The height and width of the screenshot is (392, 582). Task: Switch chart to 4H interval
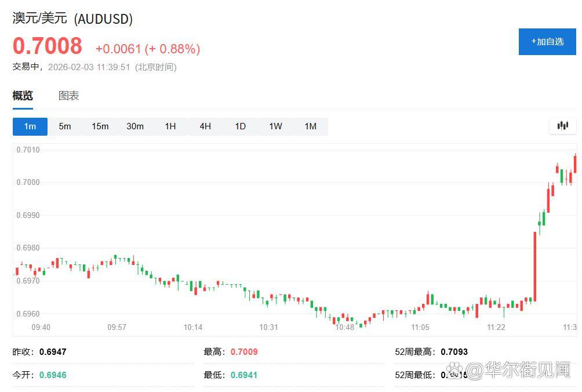(x=205, y=126)
